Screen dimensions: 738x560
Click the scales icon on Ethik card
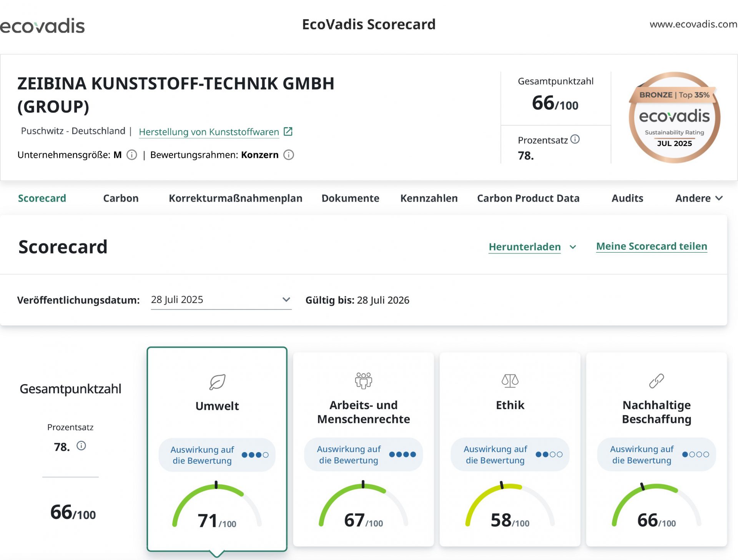[x=510, y=381]
